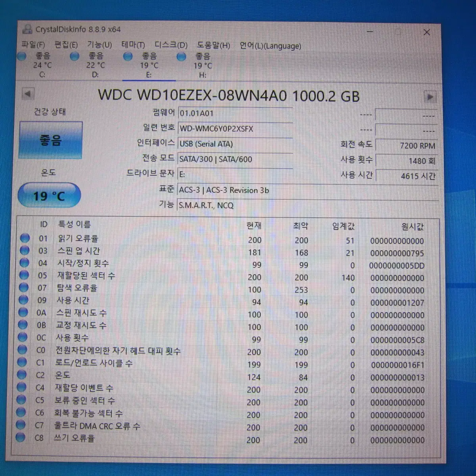Viewport: 476px width, 476px height.
Task: Click status dot for 0C 사용 횟수
Action: 23,337
